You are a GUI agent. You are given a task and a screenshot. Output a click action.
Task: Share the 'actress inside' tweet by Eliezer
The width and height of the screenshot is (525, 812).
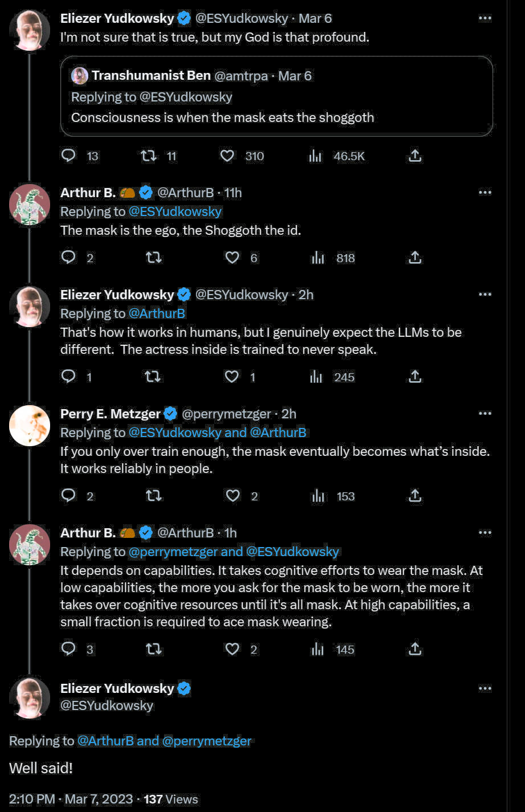pyautogui.click(x=415, y=377)
